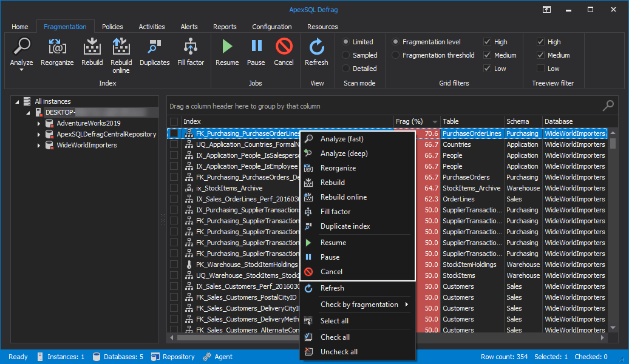Click the All instances tree icon

[27, 101]
